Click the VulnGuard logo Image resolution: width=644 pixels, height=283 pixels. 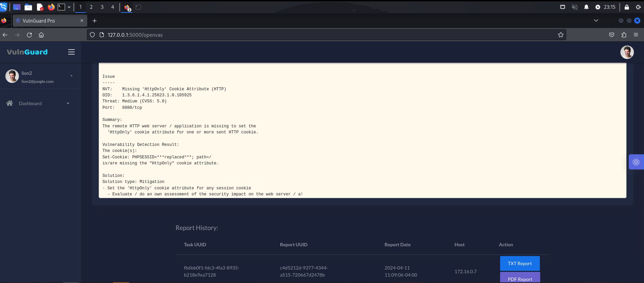(27, 52)
